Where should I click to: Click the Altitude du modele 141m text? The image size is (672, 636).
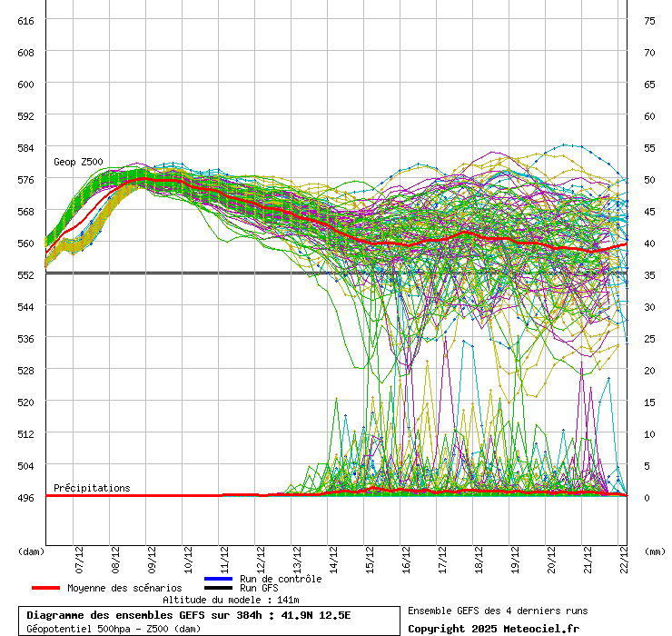pos(231,600)
